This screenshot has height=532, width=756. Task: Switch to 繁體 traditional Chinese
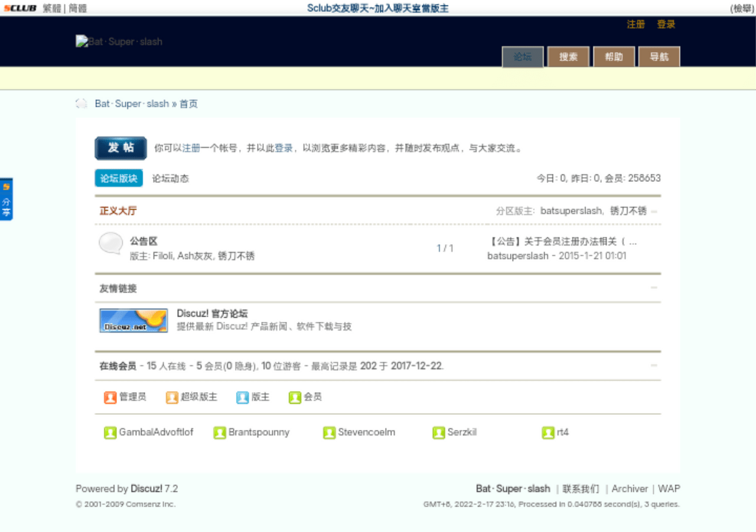click(x=52, y=8)
